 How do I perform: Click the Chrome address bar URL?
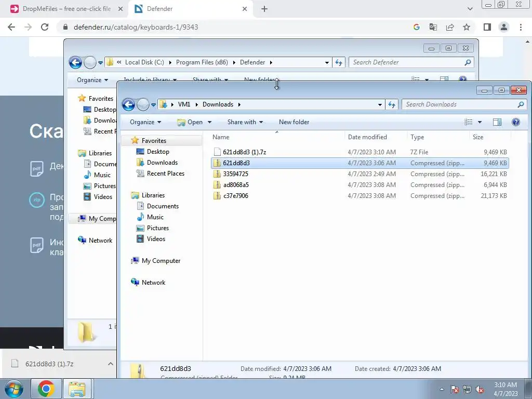[x=136, y=27]
